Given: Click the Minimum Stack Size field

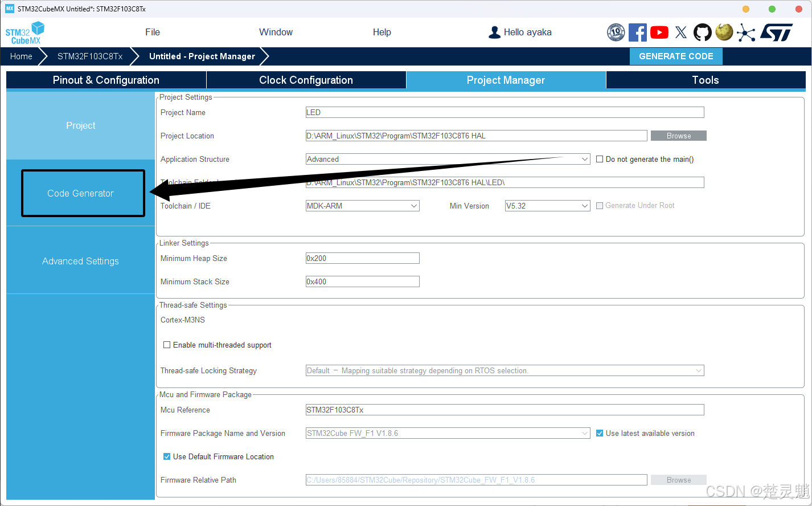Looking at the screenshot, I should (x=363, y=281).
